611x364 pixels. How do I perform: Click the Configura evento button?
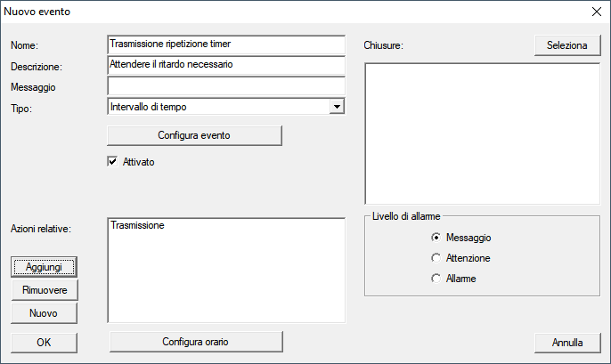194,135
